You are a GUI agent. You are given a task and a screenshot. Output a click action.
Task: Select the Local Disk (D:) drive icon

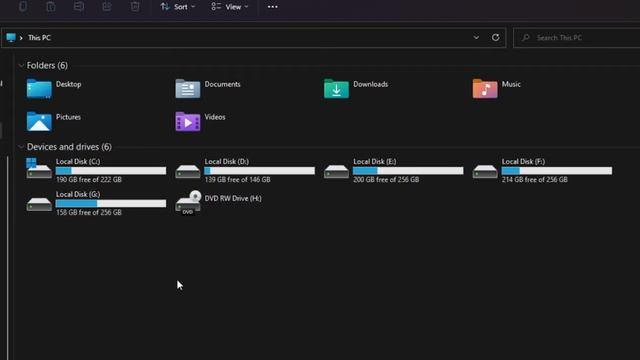coord(188,171)
